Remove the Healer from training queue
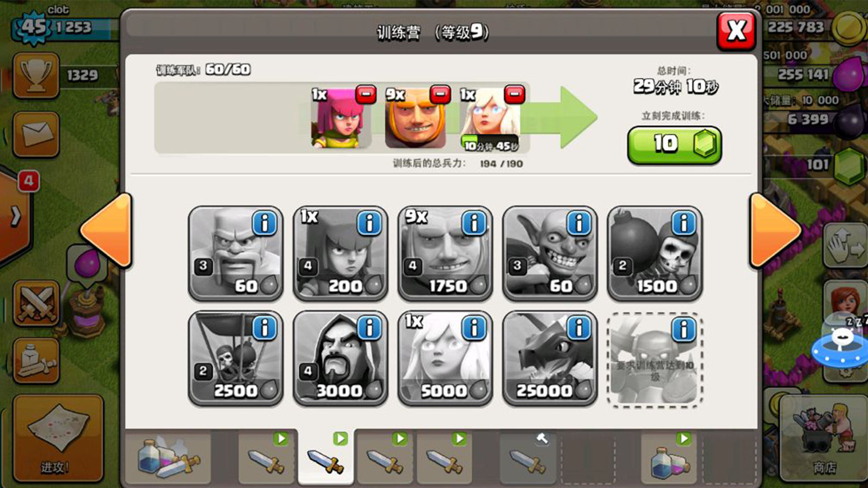 pyautogui.click(x=514, y=94)
